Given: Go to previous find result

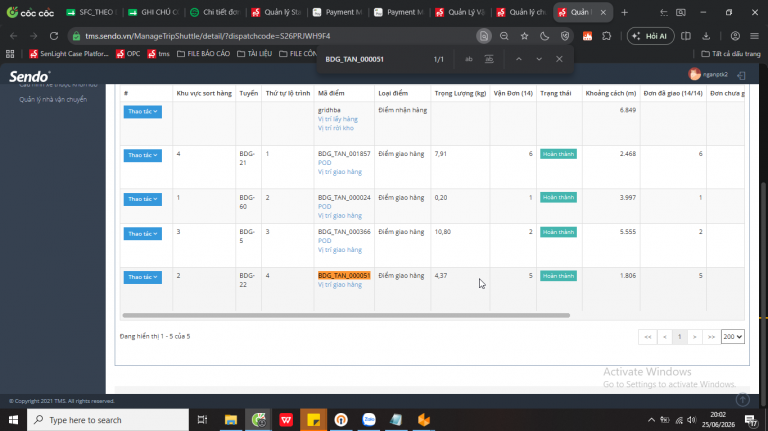Looking at the screenshot, I should pos(519,59).
